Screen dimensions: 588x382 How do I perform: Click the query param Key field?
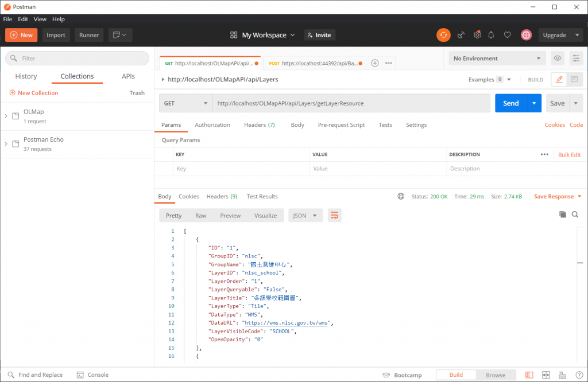241,169
